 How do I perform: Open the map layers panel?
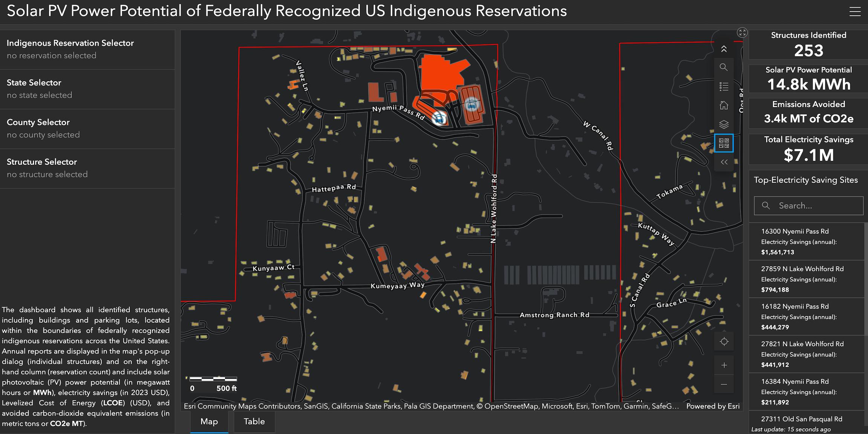pos(724,124)
